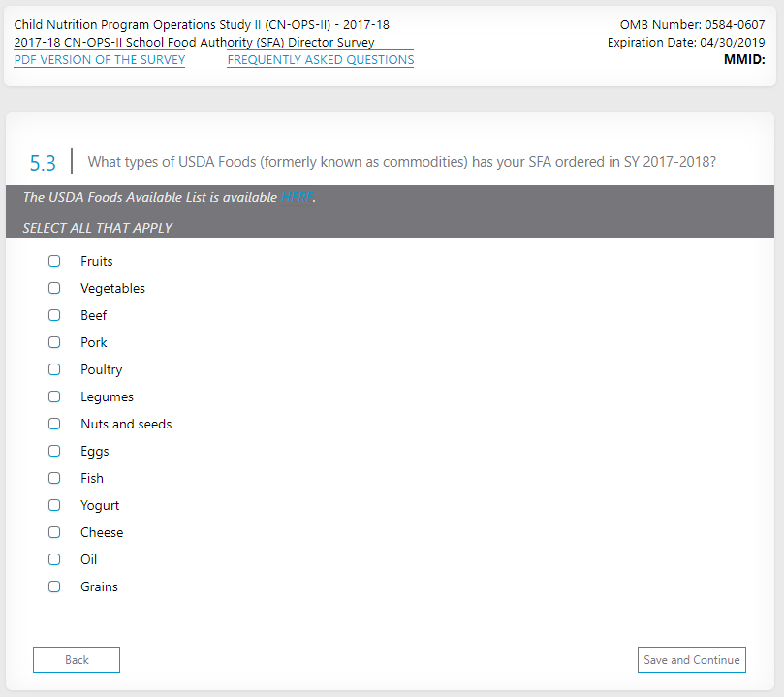Select the Beef checkbox
The height and width of the screenshot is (697, 784).
(54, 315)
